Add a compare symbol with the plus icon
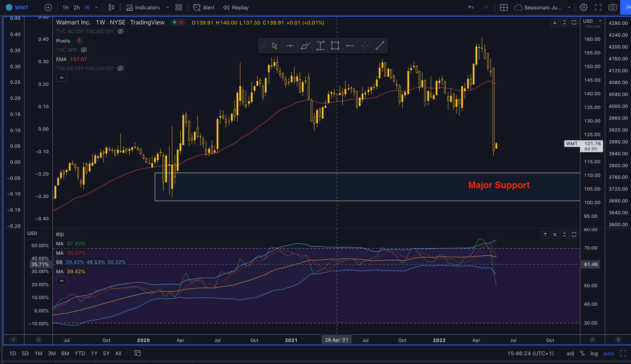The width and height of the screenshot is (631, 364). click(x=48, y=7)
